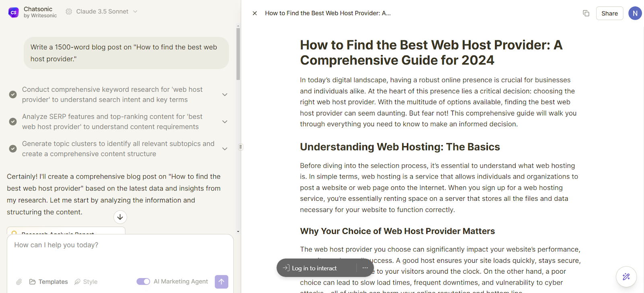Open the Claude 3.5 Sonnet model dropdown
The height and width of the screenshot is (293, 644).
click(102, 12)
